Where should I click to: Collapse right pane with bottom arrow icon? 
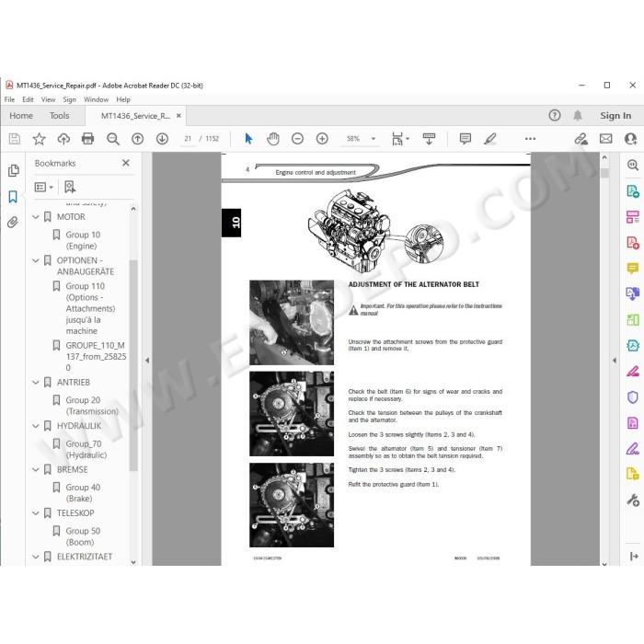[633, 556]
